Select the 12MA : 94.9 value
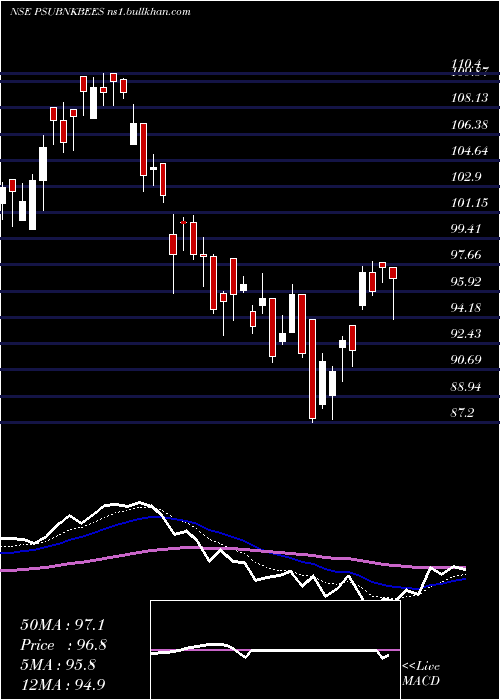This screenshot has width=500, height=700. [x=62, y=684]
